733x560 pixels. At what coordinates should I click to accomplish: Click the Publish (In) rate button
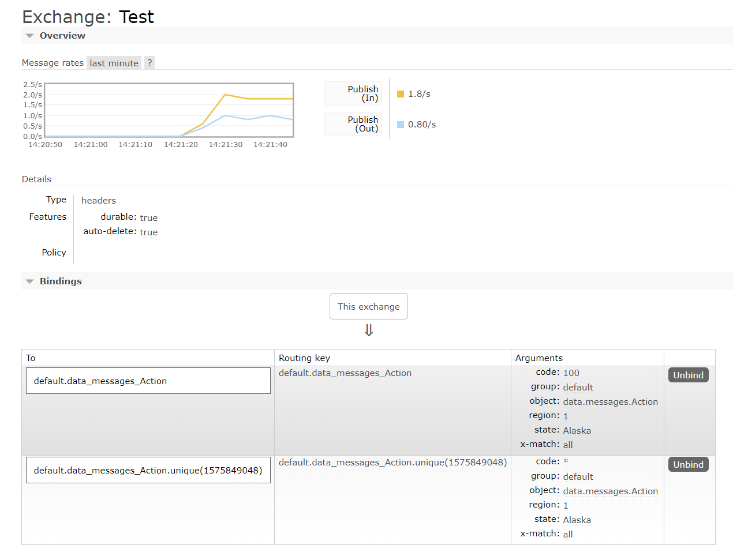(x=353, y=93)
